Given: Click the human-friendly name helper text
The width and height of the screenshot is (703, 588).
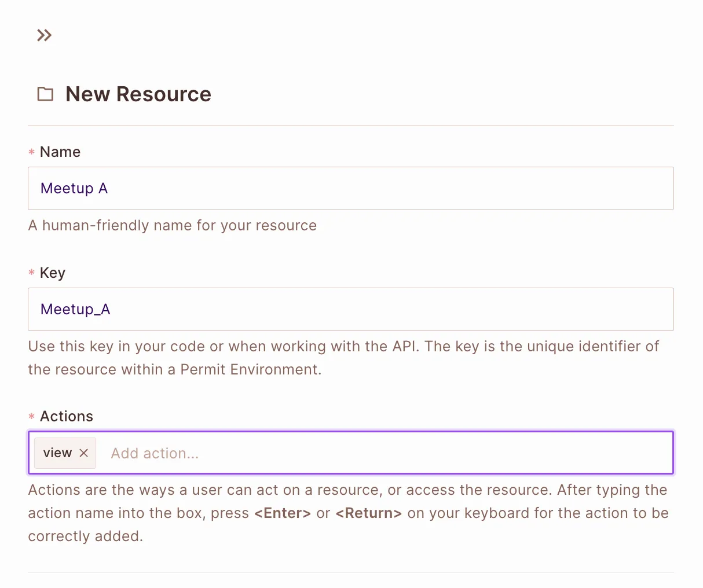Looking at the screenshot, I should pyautogui.click(x=173, y=226).
